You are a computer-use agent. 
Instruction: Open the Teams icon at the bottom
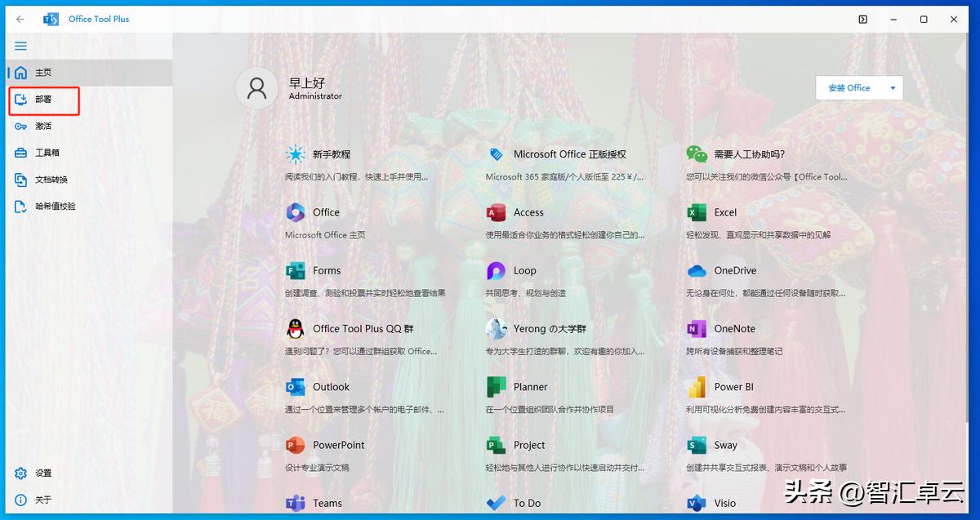click(x=295, y=503)
